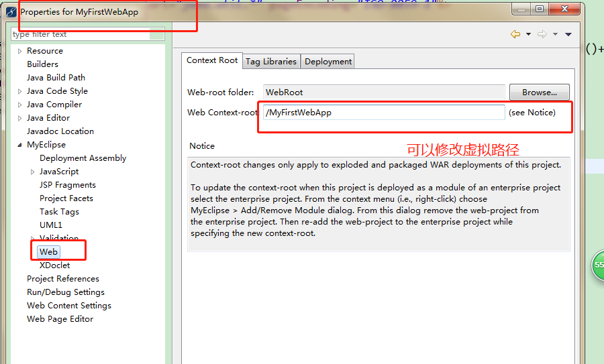The image size is (604, 364).
Task: Collapse the MyEclipse tree node
Action: 19,145
